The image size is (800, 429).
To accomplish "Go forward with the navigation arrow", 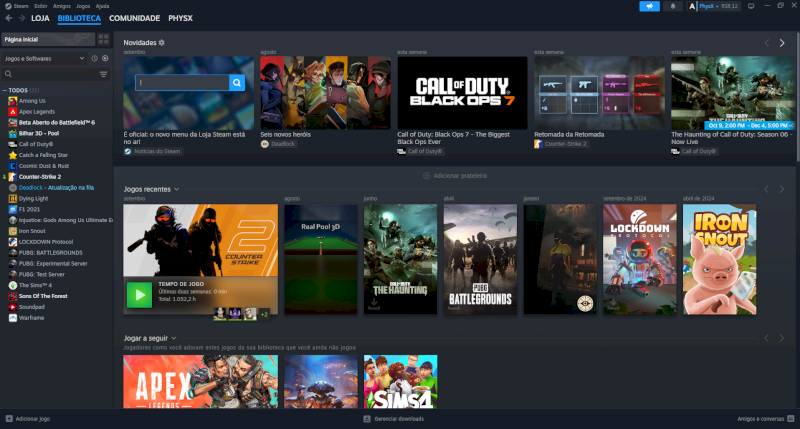I will [22, 18].
